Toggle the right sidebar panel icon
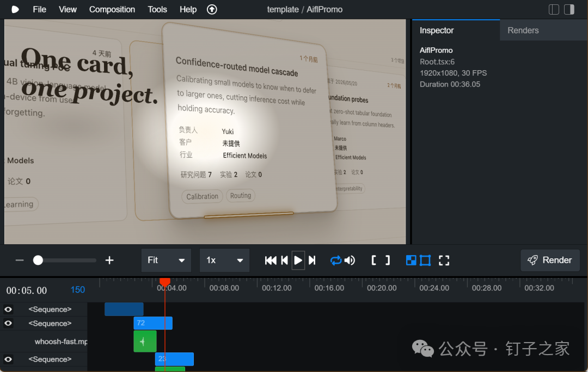The image size is (588, 372). tap(569, 9)
